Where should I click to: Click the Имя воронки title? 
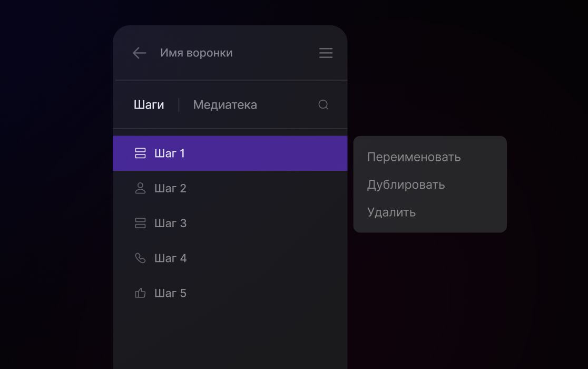pyautogui.click(x=197, y=53)
